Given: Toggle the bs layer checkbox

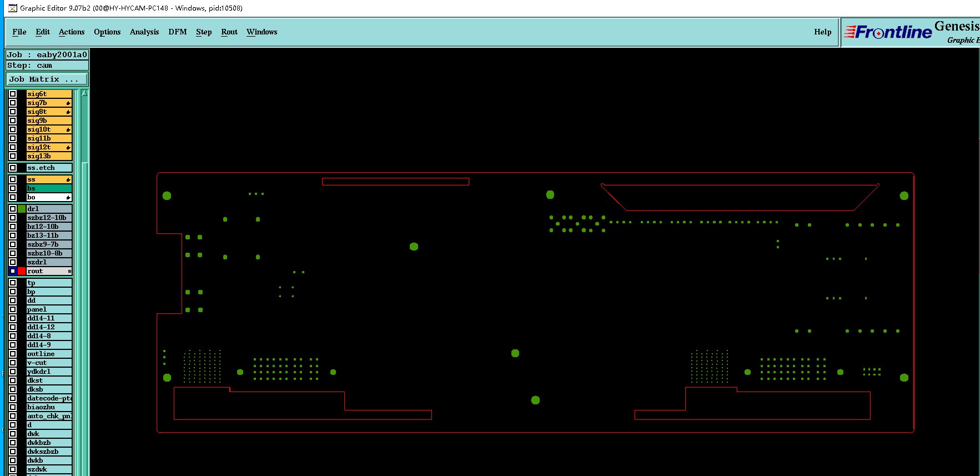Looking at the screenshot, I should click(13, 188).
